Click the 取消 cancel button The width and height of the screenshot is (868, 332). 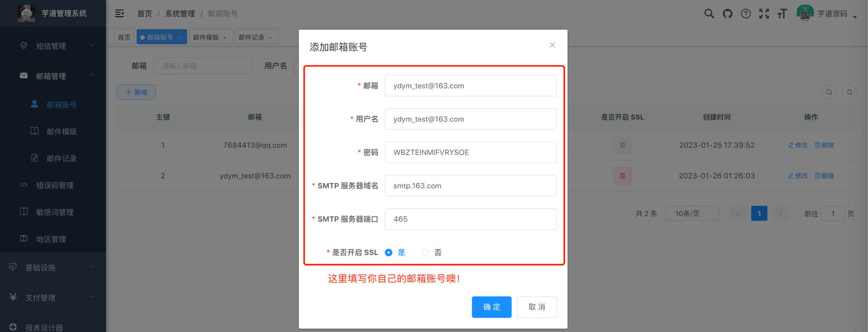click(536, 307)
